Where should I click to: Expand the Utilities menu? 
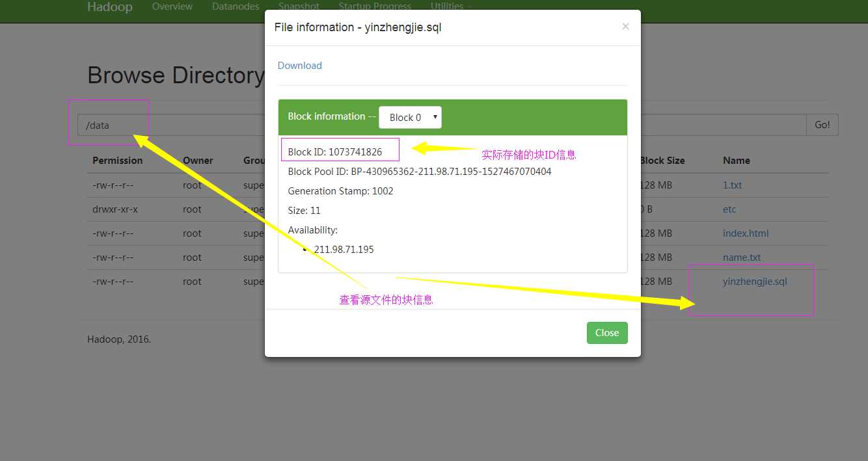(x=452, y=7)
